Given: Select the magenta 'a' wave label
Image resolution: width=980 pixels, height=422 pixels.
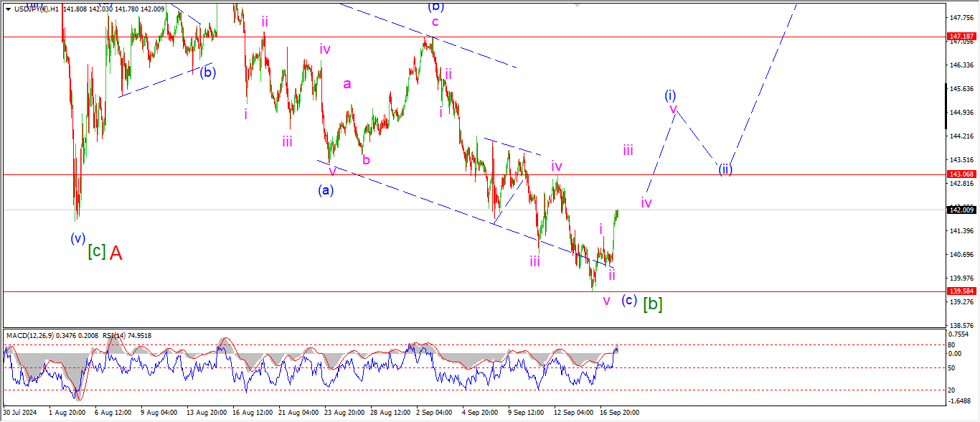Looking at the screenshot, I should pyautogui.click(x=347, y=84).
